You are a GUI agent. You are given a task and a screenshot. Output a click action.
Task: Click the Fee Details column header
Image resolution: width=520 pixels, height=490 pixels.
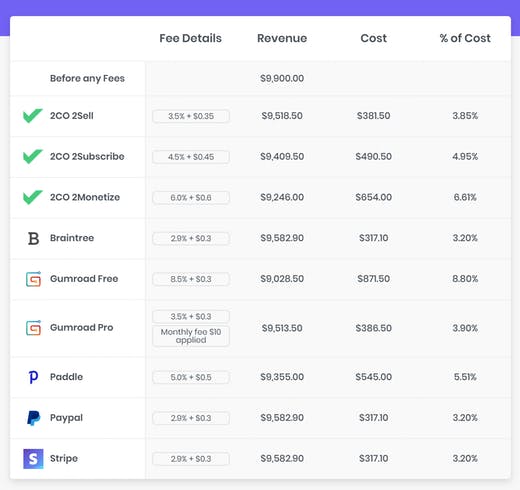[190, 38]
